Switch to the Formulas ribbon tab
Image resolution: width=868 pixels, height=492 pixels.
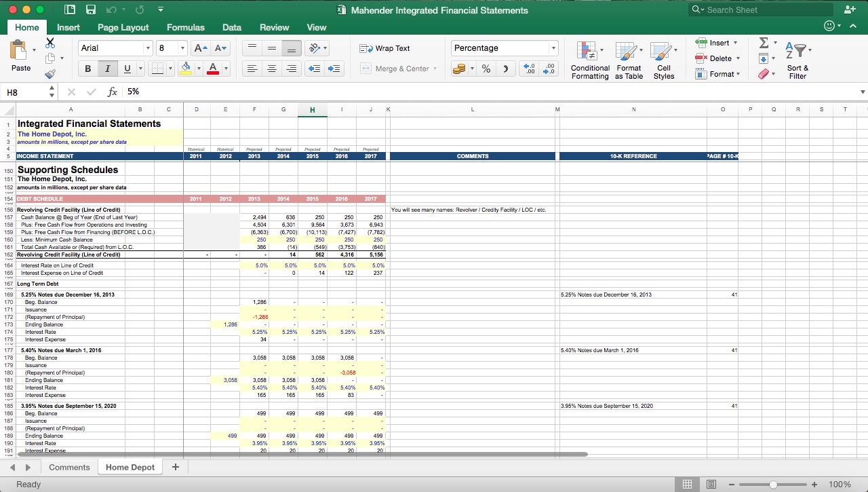coord(185,27)
